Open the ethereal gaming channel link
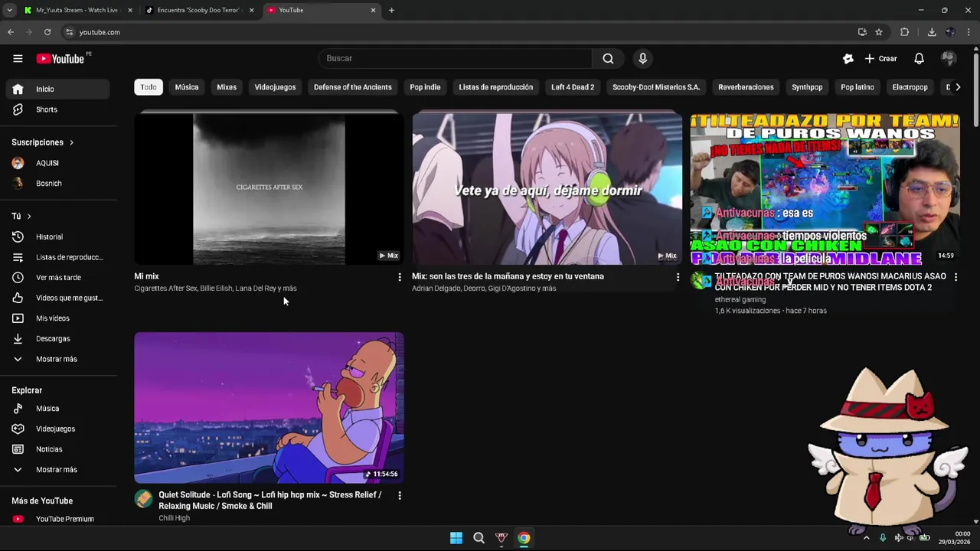 click(740, 299)
